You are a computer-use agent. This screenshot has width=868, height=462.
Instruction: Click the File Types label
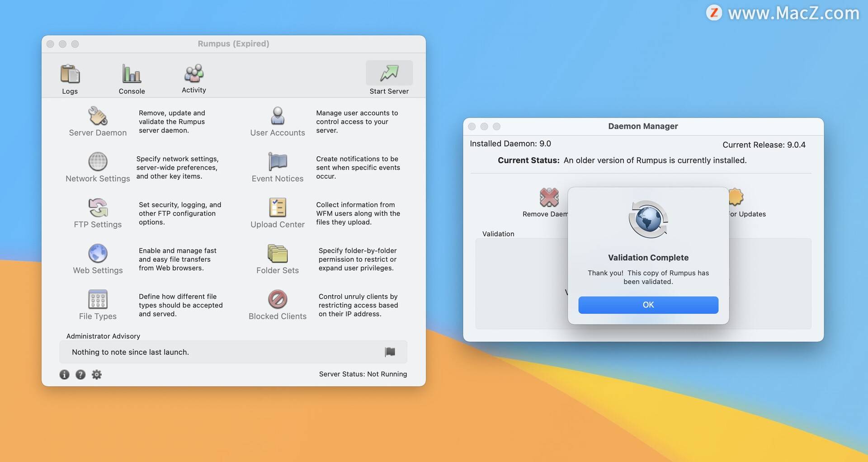pos(98,316)
